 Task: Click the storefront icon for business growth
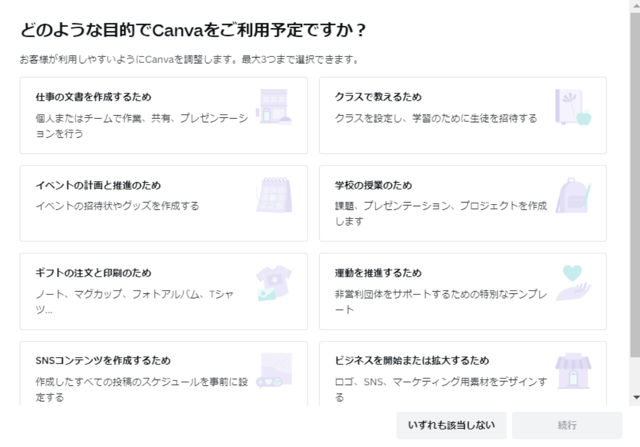click(573, 371)
